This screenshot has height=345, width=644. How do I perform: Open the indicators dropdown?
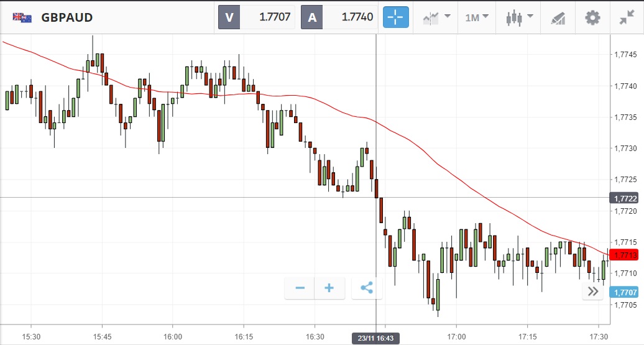437,17
